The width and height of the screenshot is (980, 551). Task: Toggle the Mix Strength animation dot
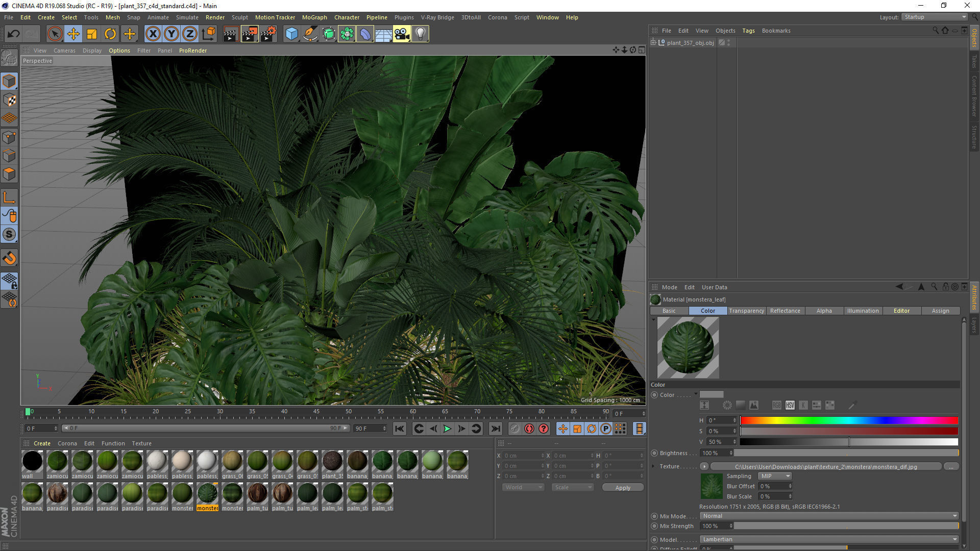click(654, 526)
